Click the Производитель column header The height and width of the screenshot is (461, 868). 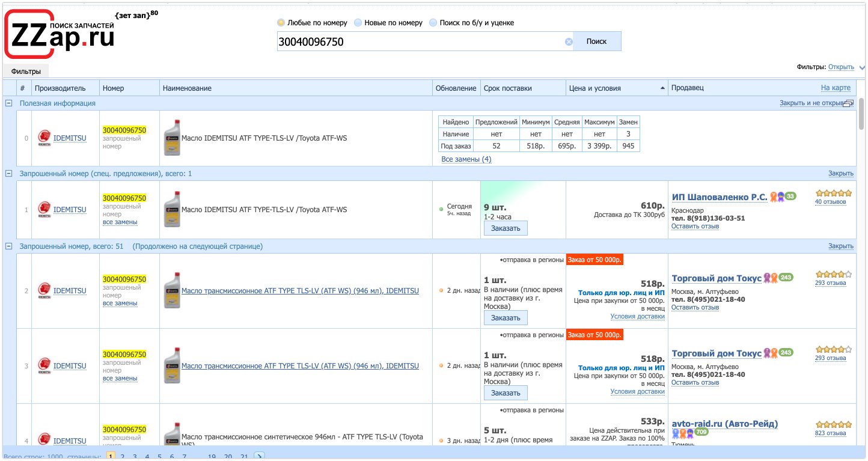[x=66, y=88]
